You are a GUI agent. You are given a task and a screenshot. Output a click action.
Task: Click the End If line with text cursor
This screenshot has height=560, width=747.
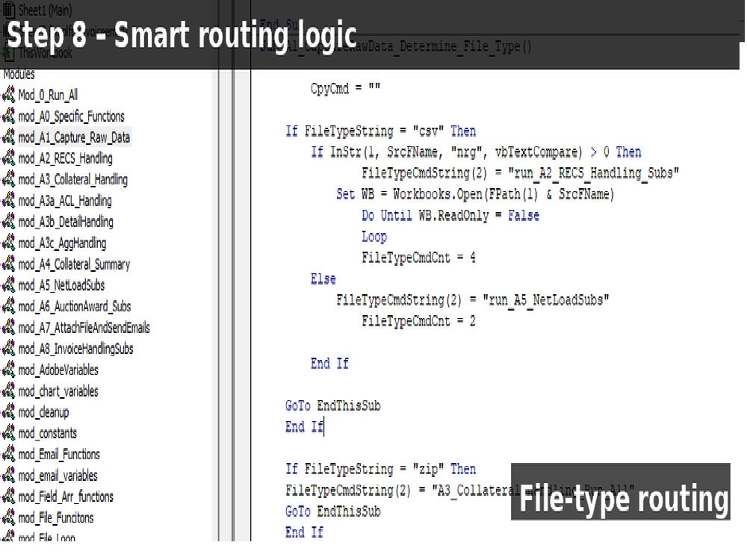point(305,426)
